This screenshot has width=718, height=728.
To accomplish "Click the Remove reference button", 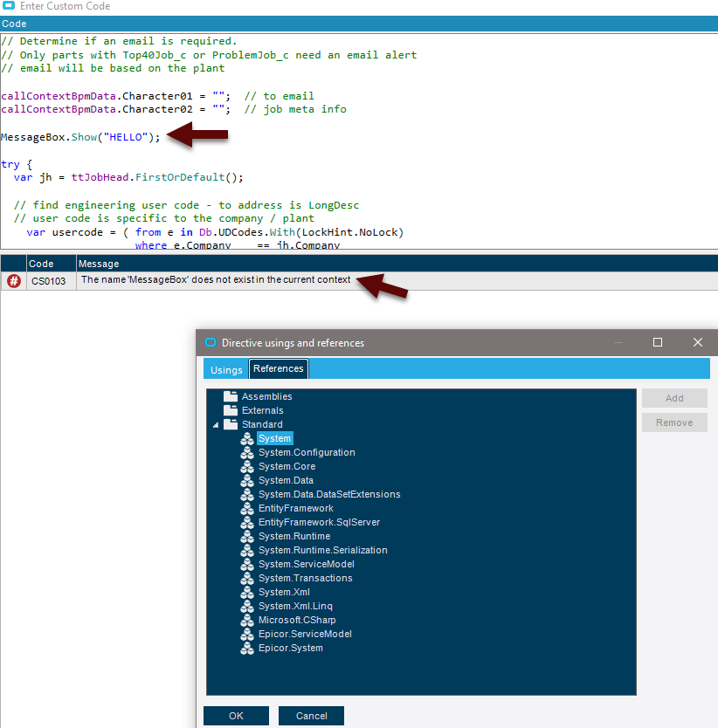I will pos(674,422).
